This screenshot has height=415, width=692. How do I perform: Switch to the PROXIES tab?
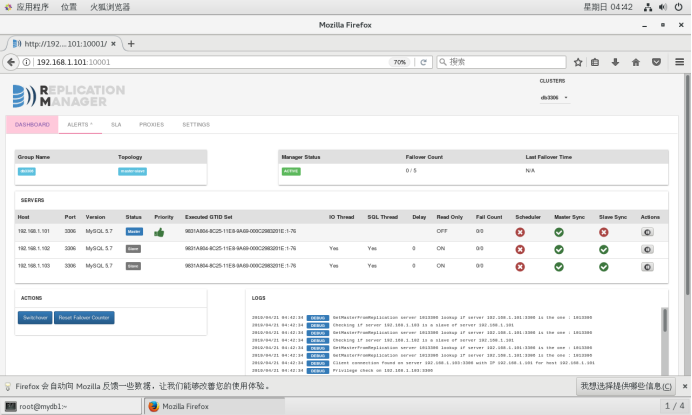(151, 124)
